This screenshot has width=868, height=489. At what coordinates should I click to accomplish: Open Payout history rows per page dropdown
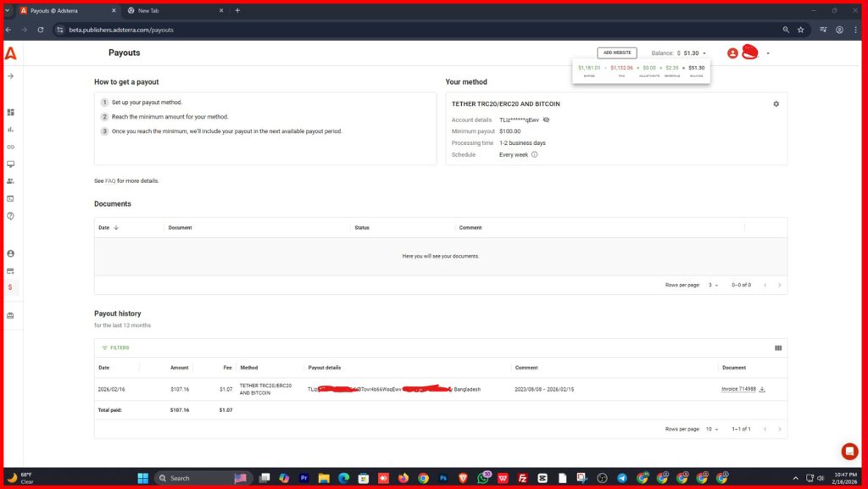click(713, 429)
